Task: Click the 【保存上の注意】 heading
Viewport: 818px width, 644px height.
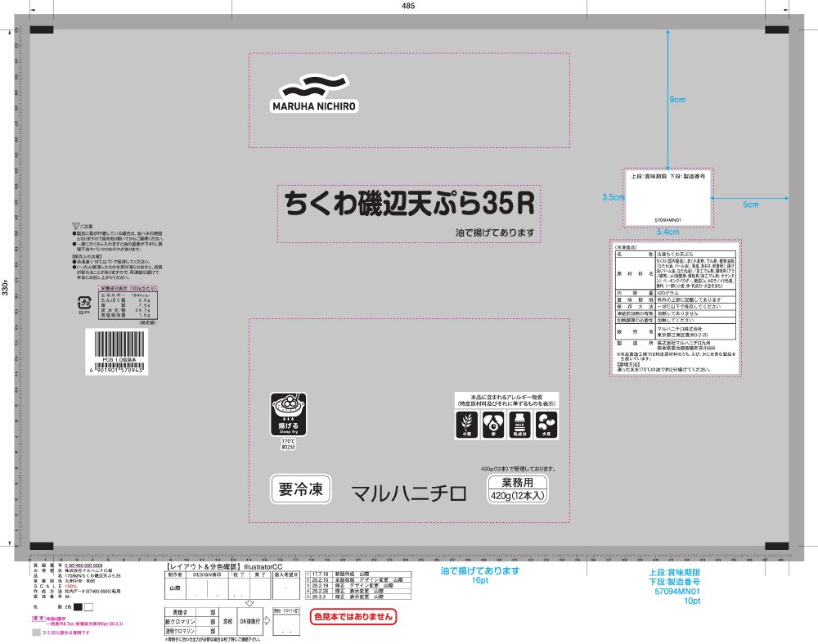Action: point(86,257)
